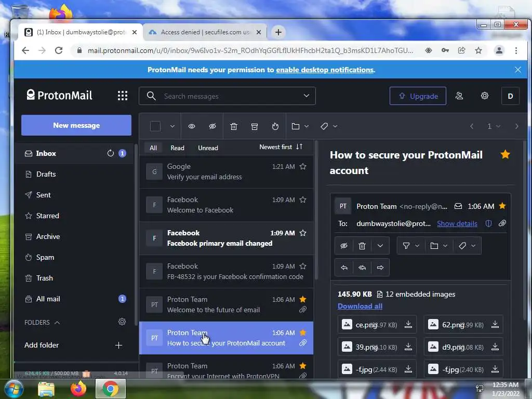Click Show details link
This screenshot has width=532, height=399.
click(457, 223)
